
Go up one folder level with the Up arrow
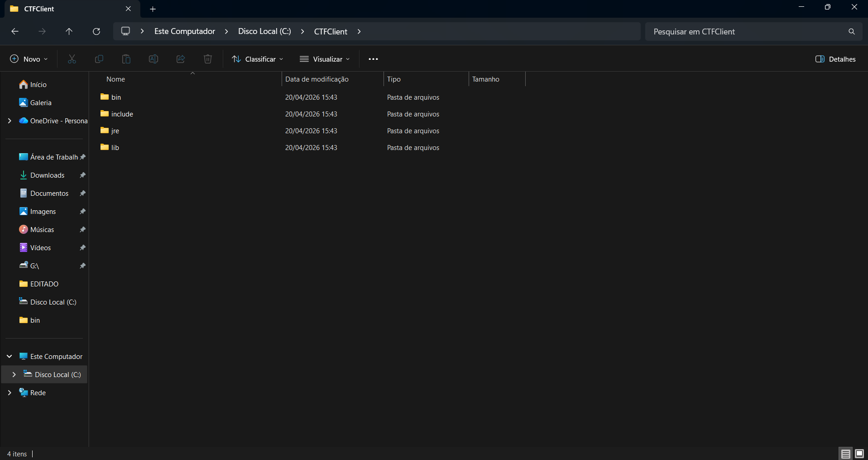(69, 31)
